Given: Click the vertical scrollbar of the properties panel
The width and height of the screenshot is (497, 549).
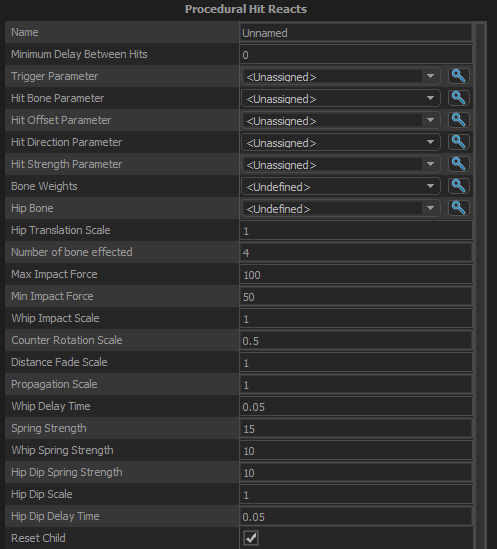Looking at the screenshot, I should (x=480, y=285).
